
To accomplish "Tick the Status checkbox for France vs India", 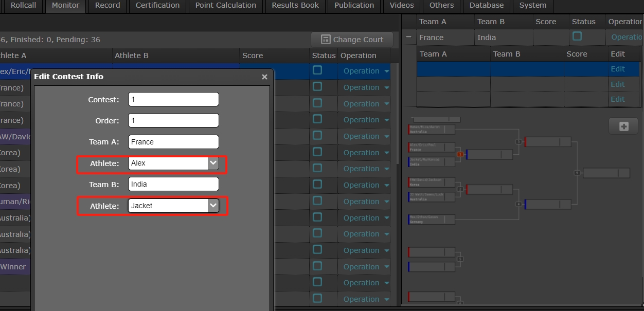I will point(577,36).
